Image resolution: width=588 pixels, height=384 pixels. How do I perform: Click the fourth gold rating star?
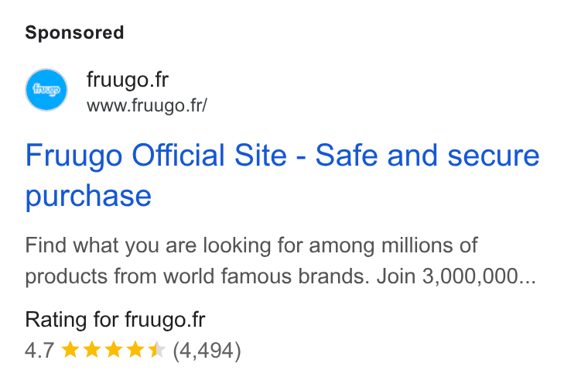click(x=135, y=350)
